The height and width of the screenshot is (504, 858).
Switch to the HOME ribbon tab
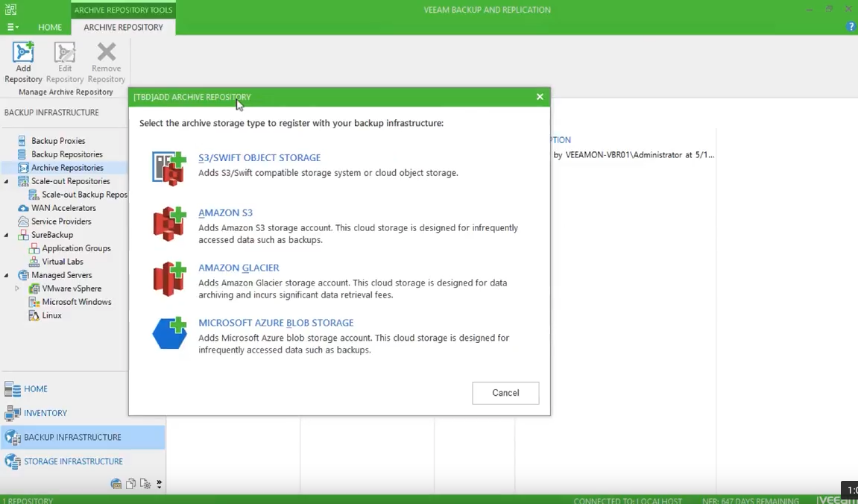(50, 27)
